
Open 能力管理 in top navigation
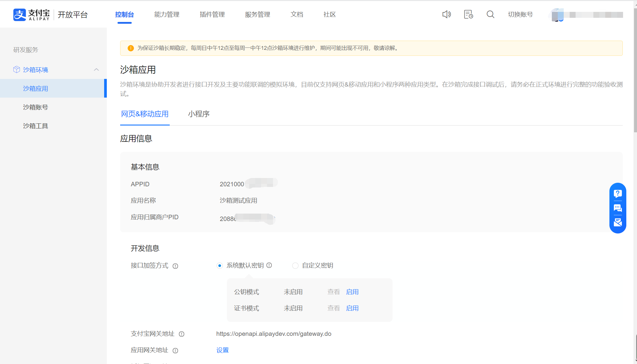click(167, 15)
